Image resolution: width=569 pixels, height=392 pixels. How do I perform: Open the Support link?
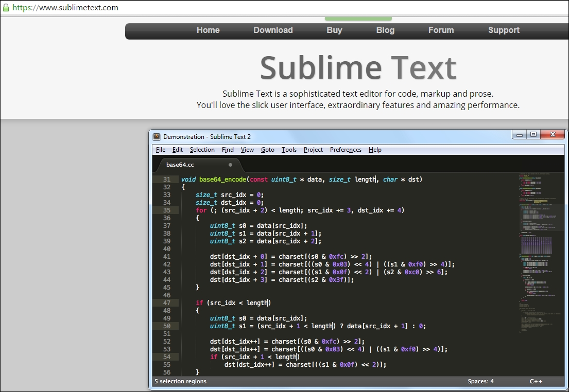[x=504, y=30]
